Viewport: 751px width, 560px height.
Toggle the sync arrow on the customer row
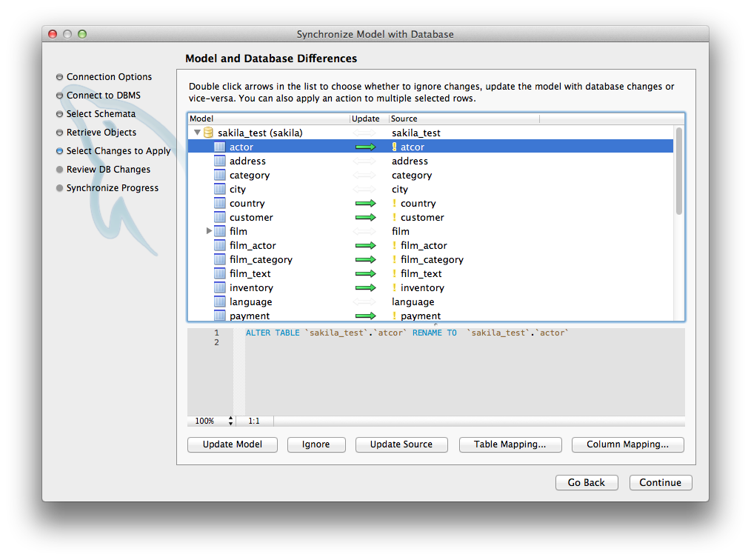coord(366,217)
